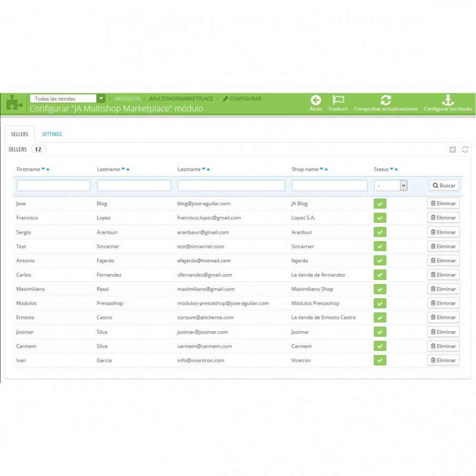Screen dimensions: 476x476
Task: Disable status toggle for Jose Blog
Action: pos(380,203)
